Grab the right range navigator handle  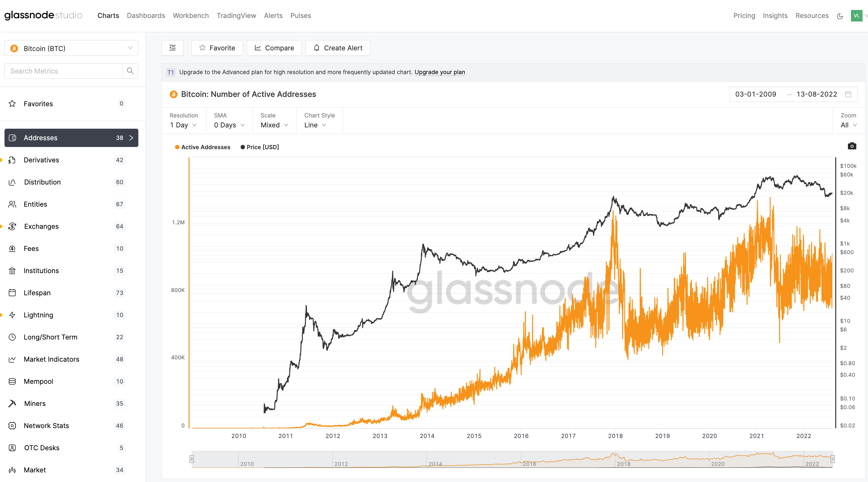tap(832, 459)
